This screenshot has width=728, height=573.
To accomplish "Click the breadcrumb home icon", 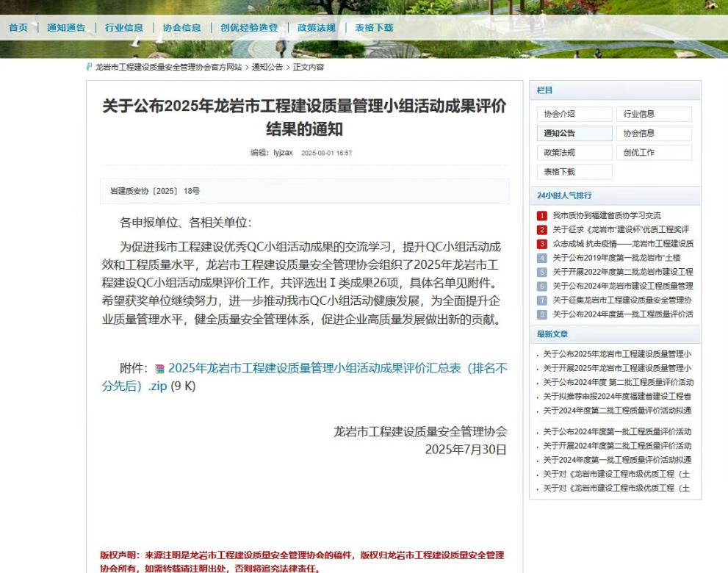I will 90,67.
